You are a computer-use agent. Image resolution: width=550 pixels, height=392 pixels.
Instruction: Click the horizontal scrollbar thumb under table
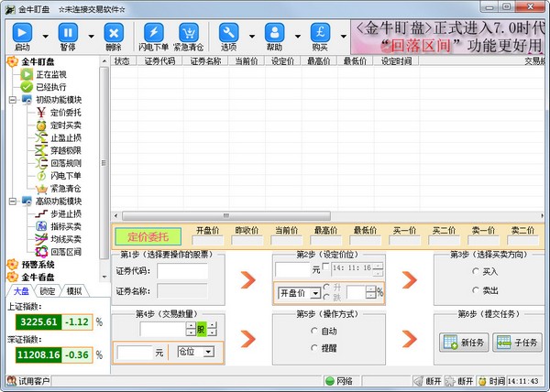coord(225,215)
